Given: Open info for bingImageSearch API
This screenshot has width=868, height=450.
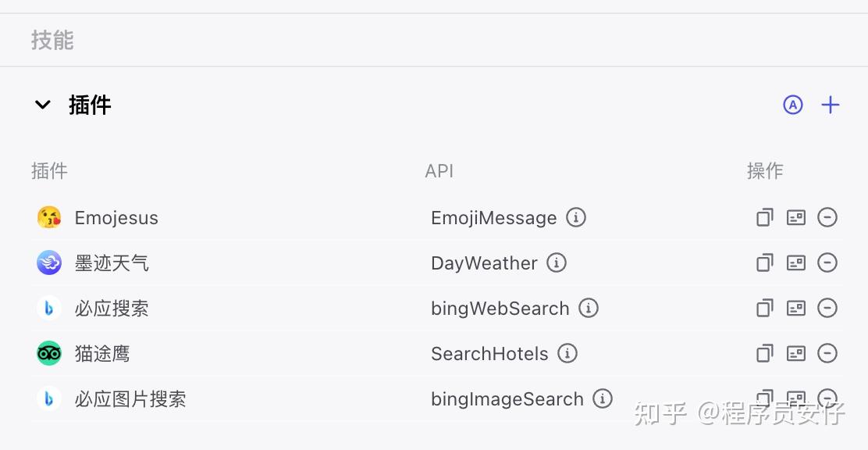Looking at the screenshot, I should pyautogui.click(x=603, y=398).
